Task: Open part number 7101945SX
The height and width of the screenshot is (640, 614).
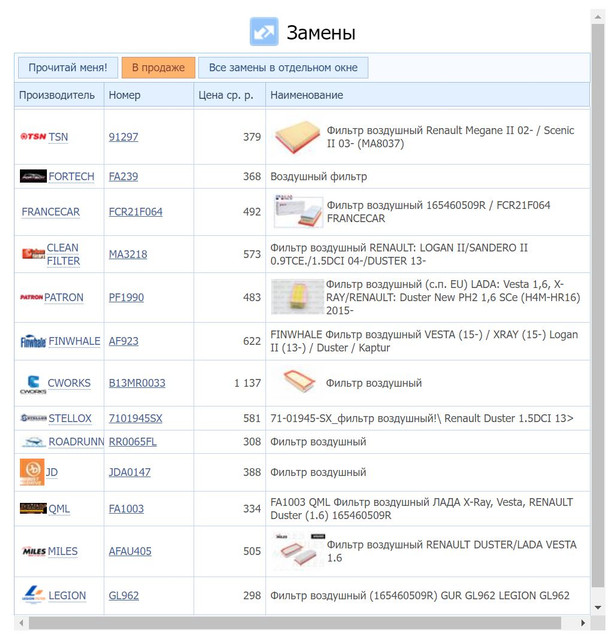Action: (135, 418)
